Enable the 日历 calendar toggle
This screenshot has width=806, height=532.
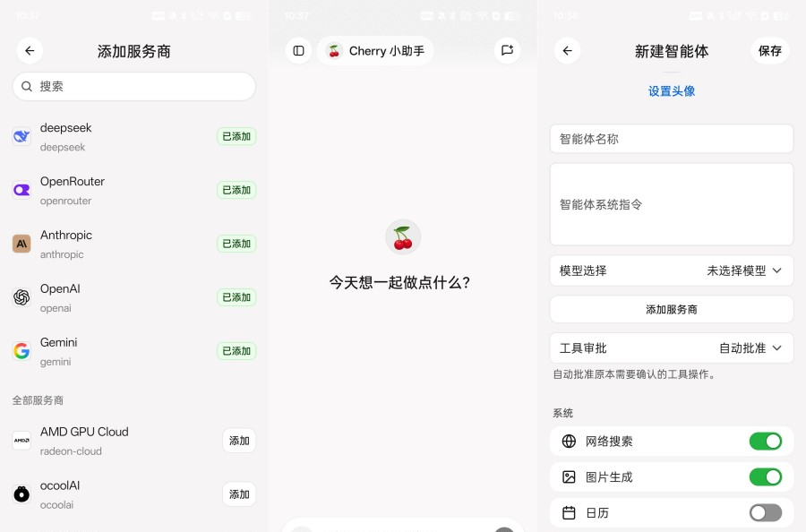(x=766, y=512)
